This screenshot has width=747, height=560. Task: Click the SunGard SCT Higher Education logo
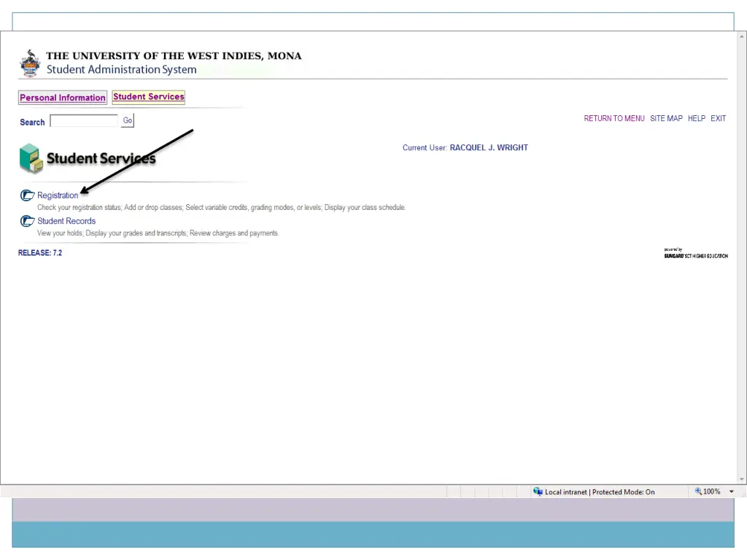tap(696, 253)
